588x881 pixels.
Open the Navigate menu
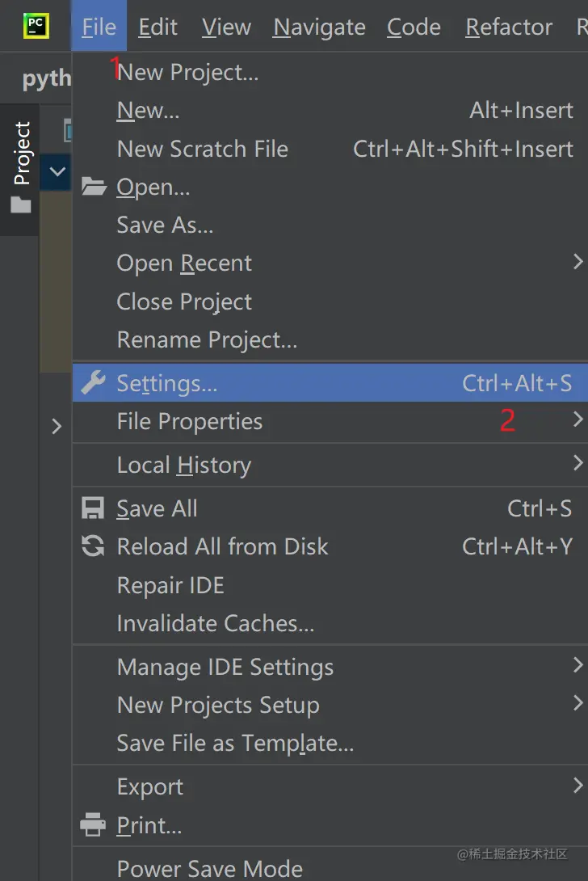319,27
